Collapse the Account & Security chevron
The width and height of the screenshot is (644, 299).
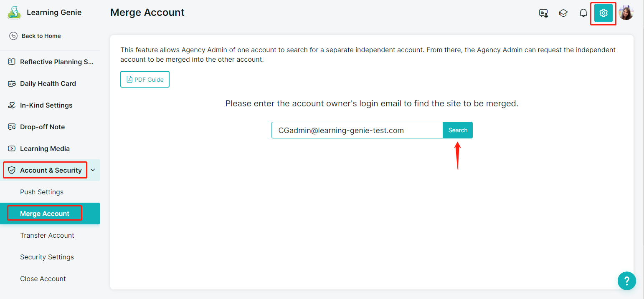tap(93, 170)
